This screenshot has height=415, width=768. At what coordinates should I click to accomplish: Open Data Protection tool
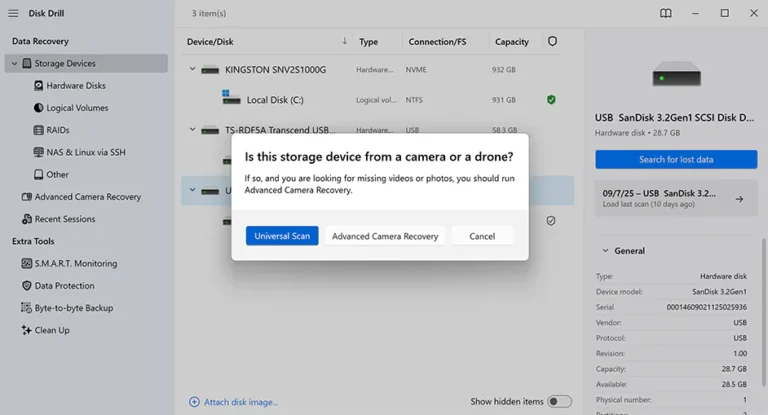64,286
